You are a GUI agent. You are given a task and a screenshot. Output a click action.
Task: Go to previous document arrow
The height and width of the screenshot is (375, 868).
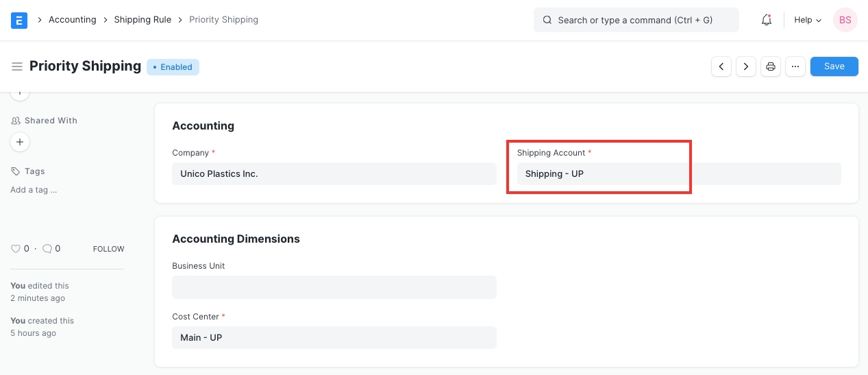pos(721,66)
